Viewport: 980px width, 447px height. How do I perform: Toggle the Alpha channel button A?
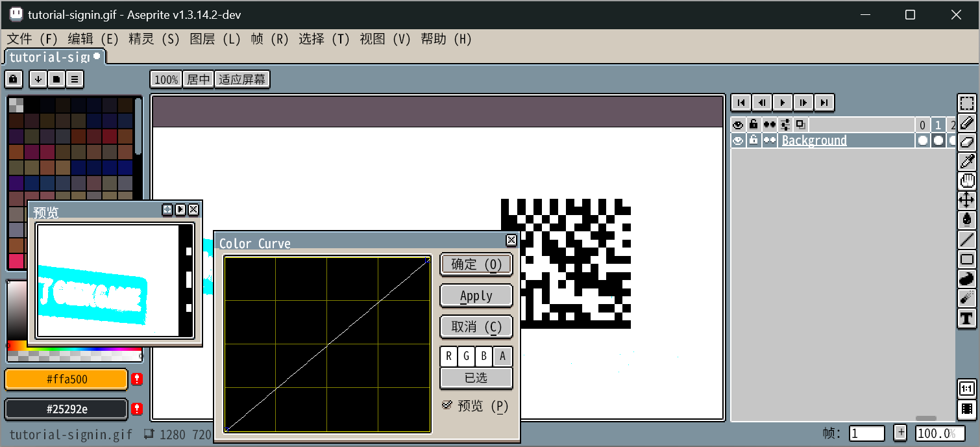(x=502, y=357)
